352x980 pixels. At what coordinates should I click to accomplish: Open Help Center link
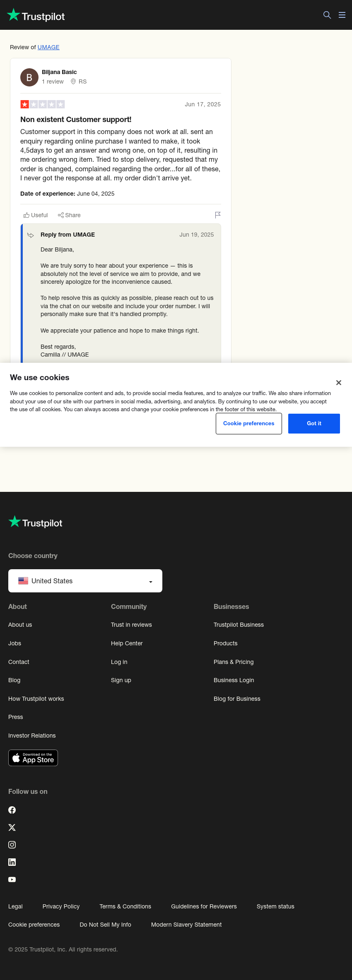(x=127, y=643)
